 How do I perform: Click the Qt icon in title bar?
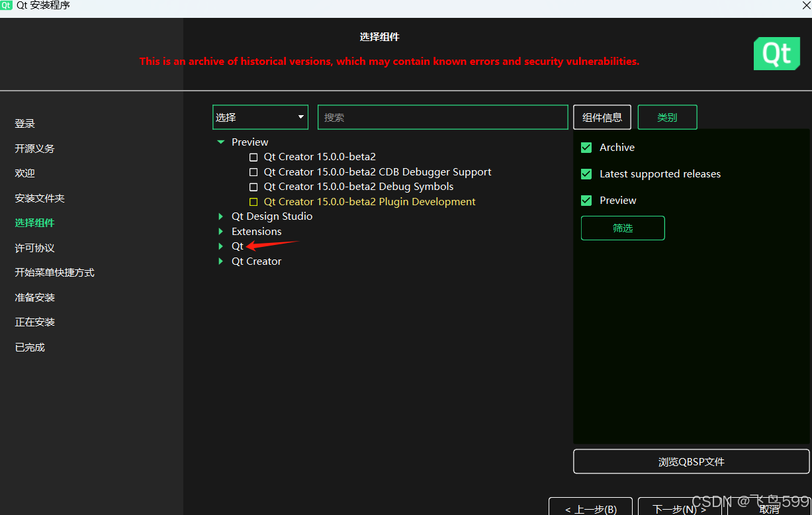point(7,5)
